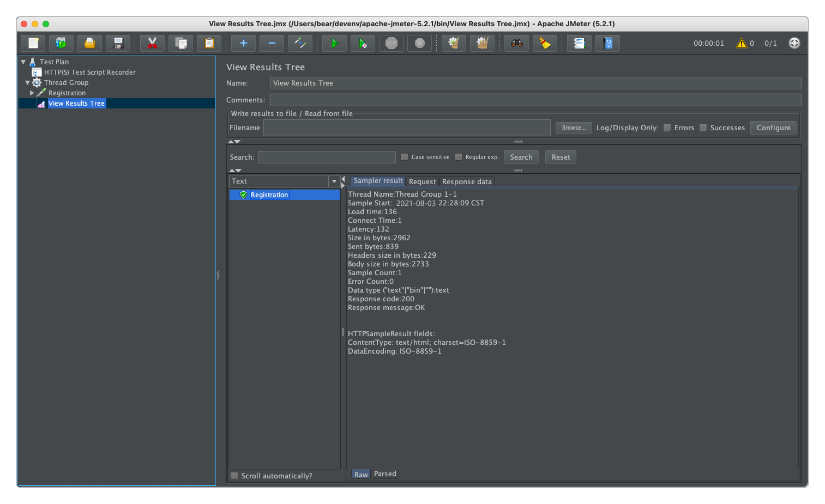The width and height of the screenshot is (825, 504).
Task: Select the View Results Tree node
Action: point(76,103)
